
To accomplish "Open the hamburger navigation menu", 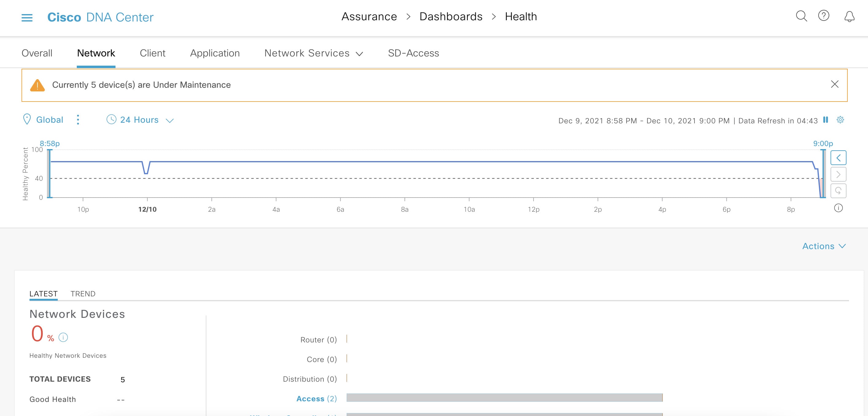I will pyautogui.click(x=27, y=17).
